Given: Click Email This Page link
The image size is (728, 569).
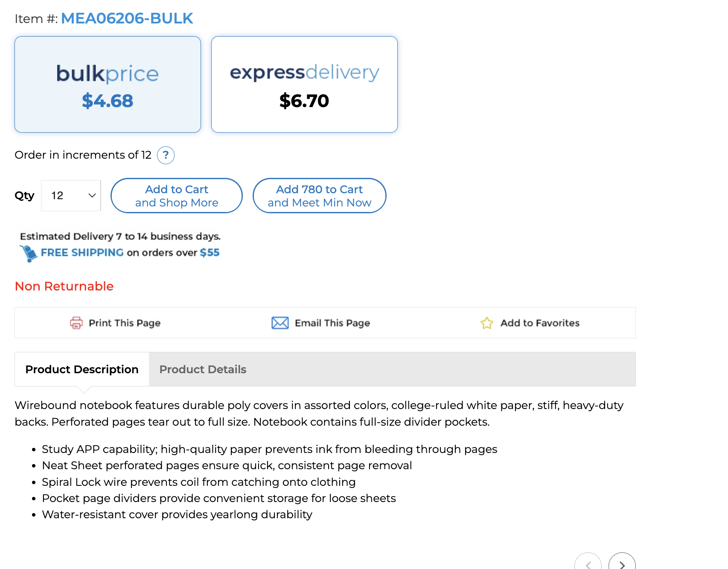Looking at the screenshot, I should tap(332, 323).
